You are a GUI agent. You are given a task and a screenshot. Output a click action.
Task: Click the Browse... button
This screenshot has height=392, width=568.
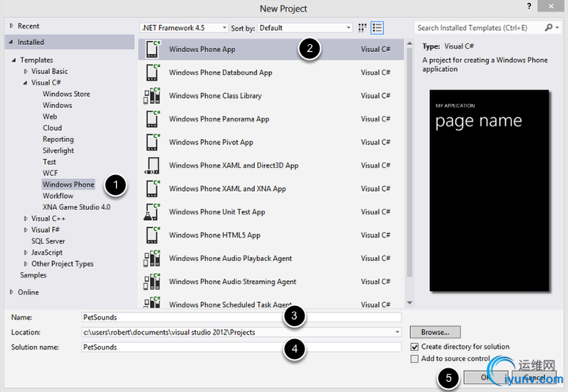tap(435, 332)
